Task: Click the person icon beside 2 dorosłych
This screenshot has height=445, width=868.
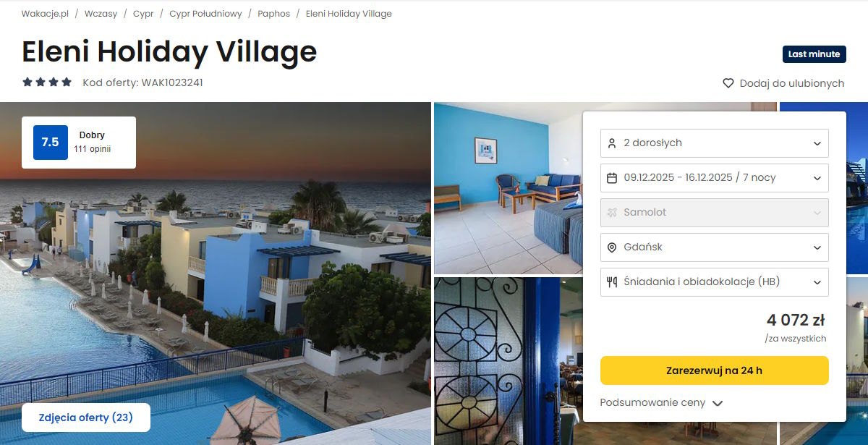Action: (612, 143)
